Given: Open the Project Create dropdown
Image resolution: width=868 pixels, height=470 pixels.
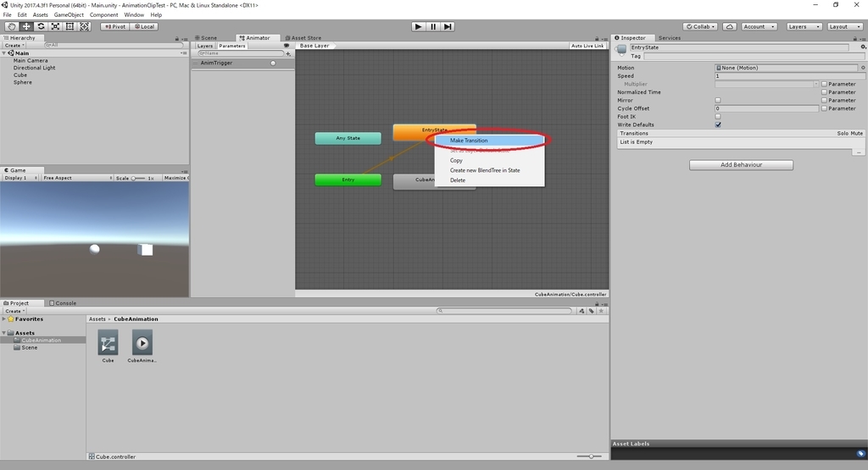Looking at the screenshot, I should 15,312.
